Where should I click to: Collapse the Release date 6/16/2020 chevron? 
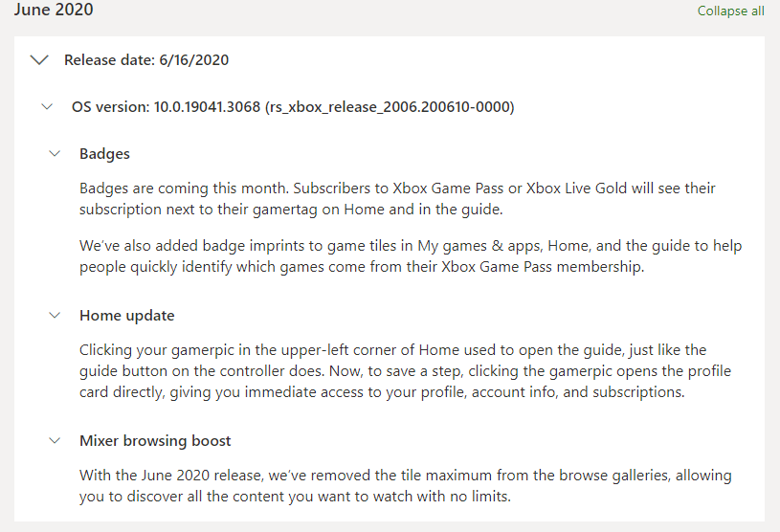click(x=39, y=60)
